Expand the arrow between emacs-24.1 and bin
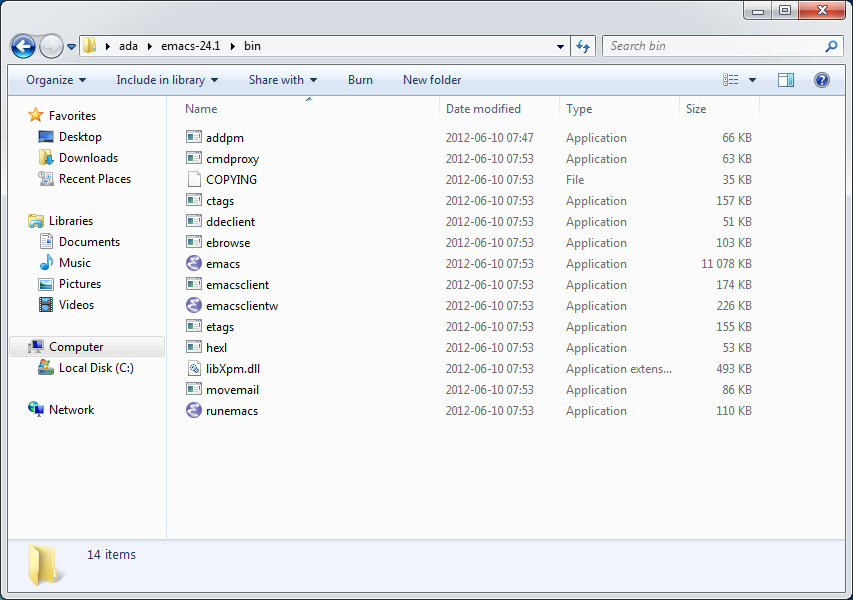 click(233, 47)
